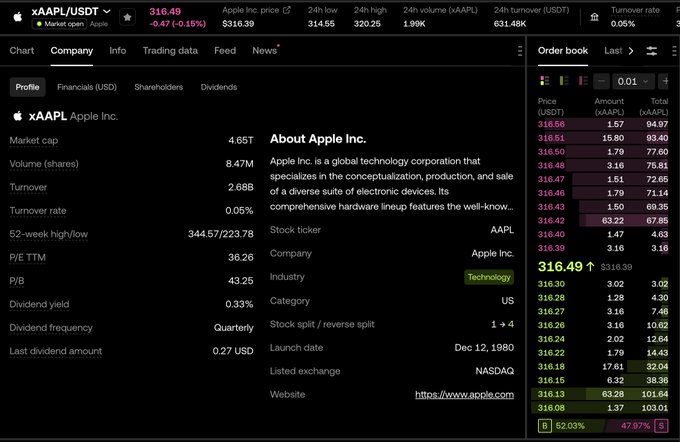Select bid price 316.13 in order book
The height and width of the screenshot is (442, 680).
pos(551,394)
